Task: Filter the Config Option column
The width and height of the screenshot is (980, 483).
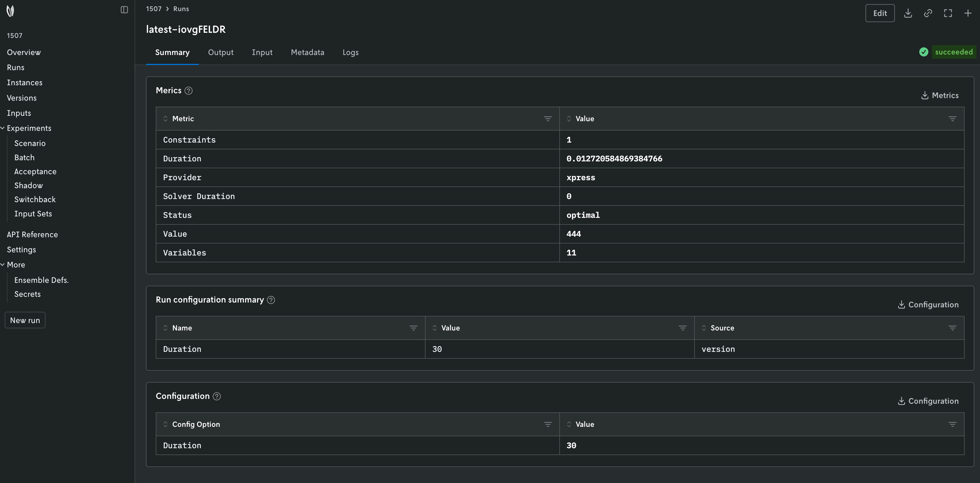Action: click(547, 425)
